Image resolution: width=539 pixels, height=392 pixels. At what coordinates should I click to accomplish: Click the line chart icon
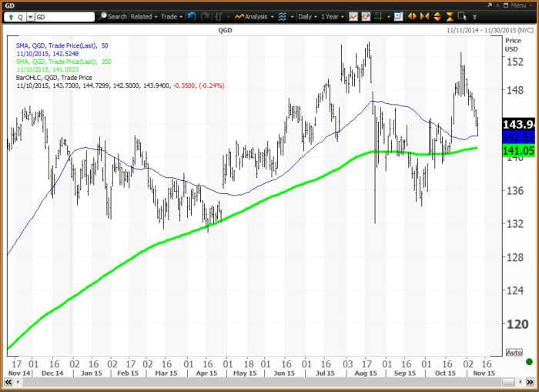pos(353,16)
